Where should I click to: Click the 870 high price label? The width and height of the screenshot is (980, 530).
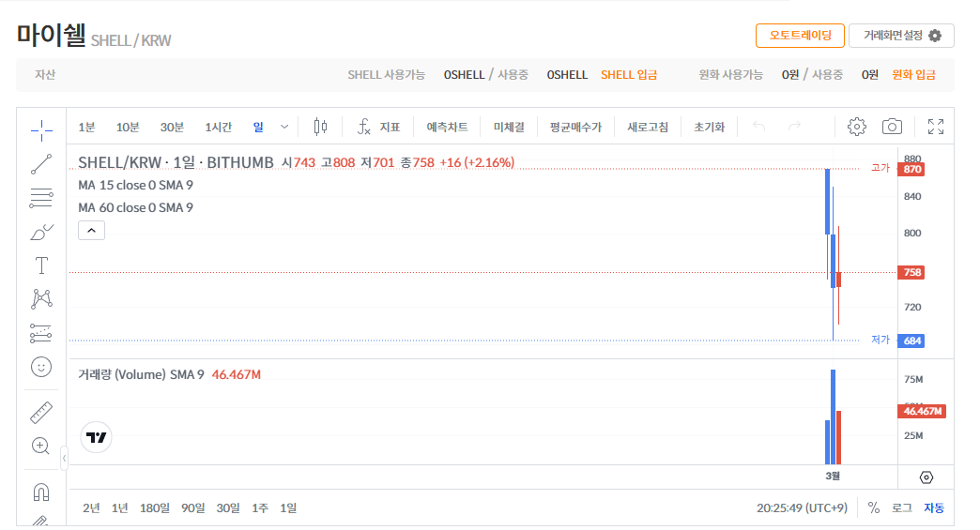[x=911, y=169]
